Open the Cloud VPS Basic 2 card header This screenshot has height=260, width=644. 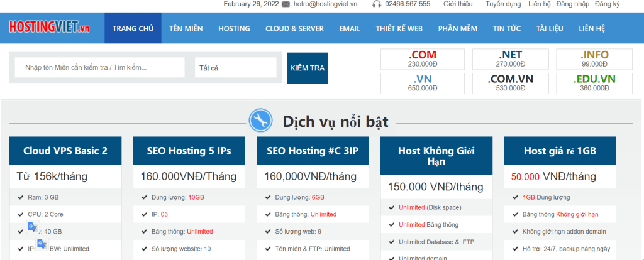click(x=65, y=151)
